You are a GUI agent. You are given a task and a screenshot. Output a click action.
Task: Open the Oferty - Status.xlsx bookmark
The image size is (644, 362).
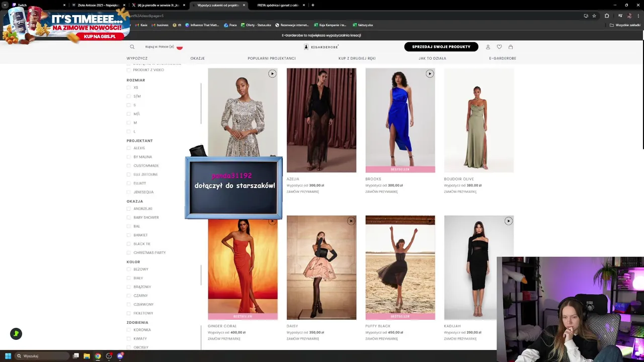click(x=256, y=25)
